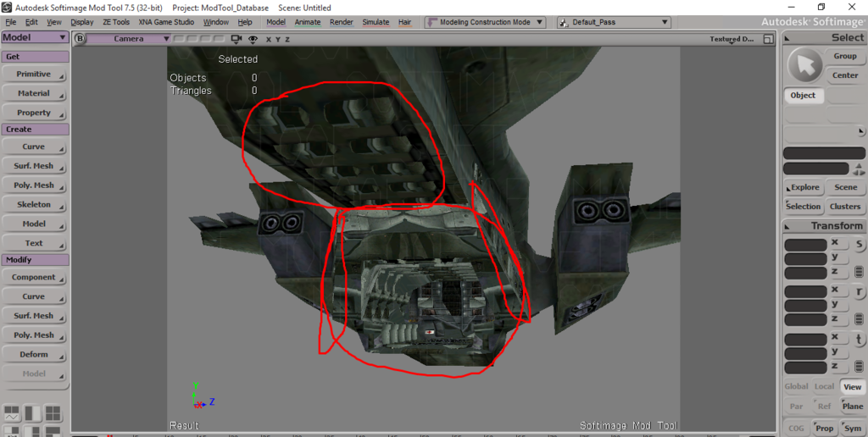This screenshot has width=868, height=437.
Task: Open the Display menu
Action: point(82,22)
